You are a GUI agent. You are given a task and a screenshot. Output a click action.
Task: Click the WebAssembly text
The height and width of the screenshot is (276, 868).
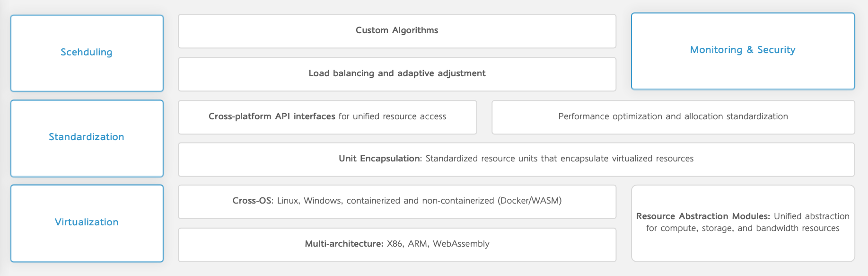[x=461, y=244]
